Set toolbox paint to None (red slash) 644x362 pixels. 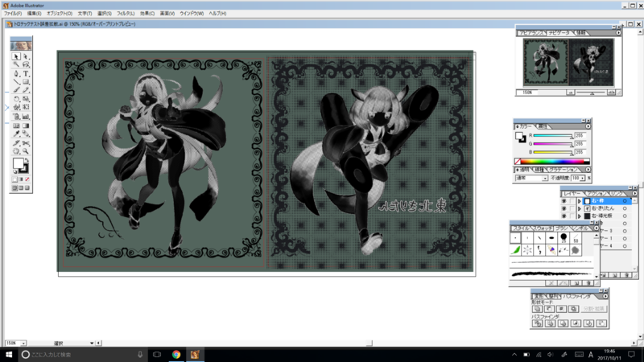[27, 179]
